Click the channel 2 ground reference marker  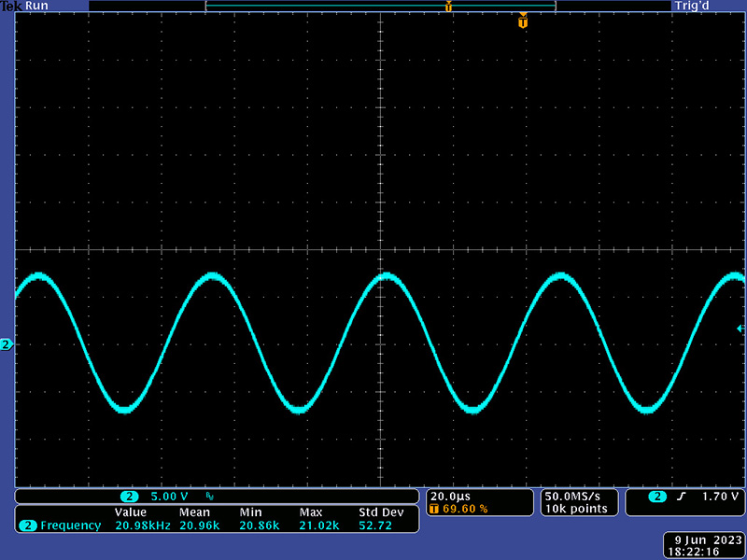click(6, 345)
